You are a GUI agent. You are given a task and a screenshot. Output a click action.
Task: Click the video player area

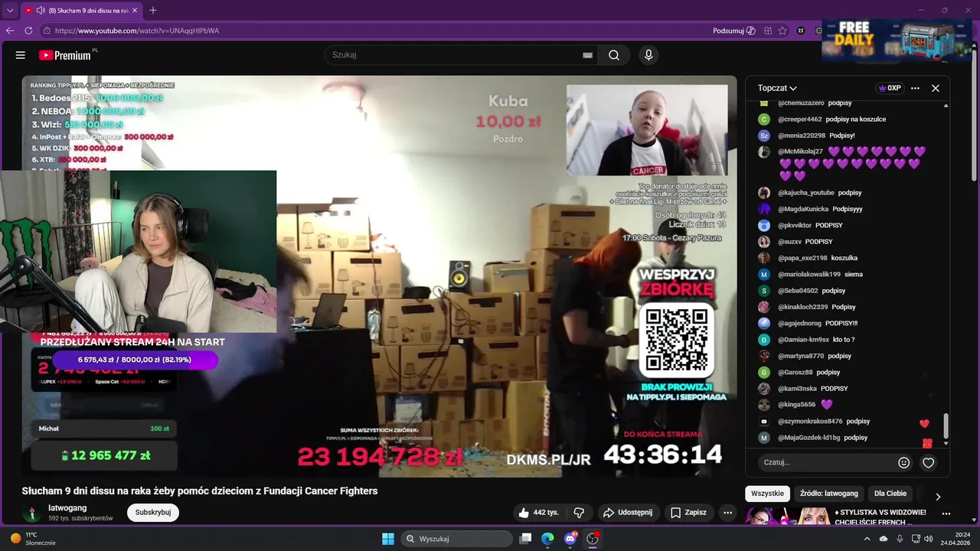[x=379, y=275]
